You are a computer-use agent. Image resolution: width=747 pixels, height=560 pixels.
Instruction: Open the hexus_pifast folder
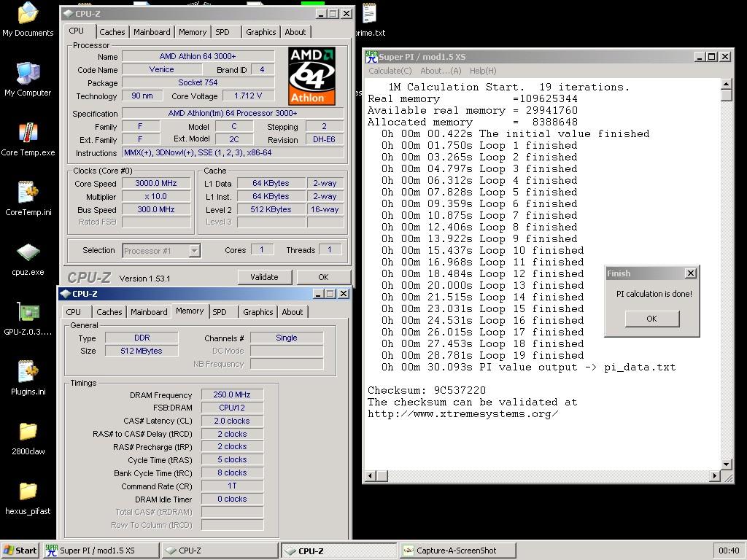click(x=28, y=499)
